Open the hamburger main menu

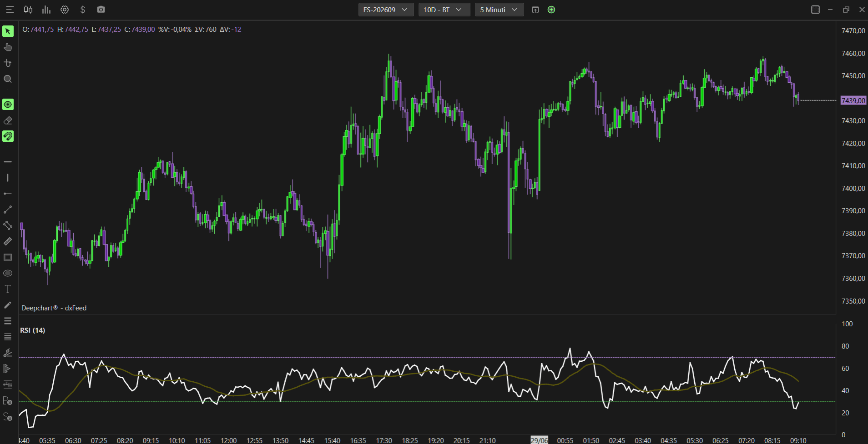click(10, 10)
